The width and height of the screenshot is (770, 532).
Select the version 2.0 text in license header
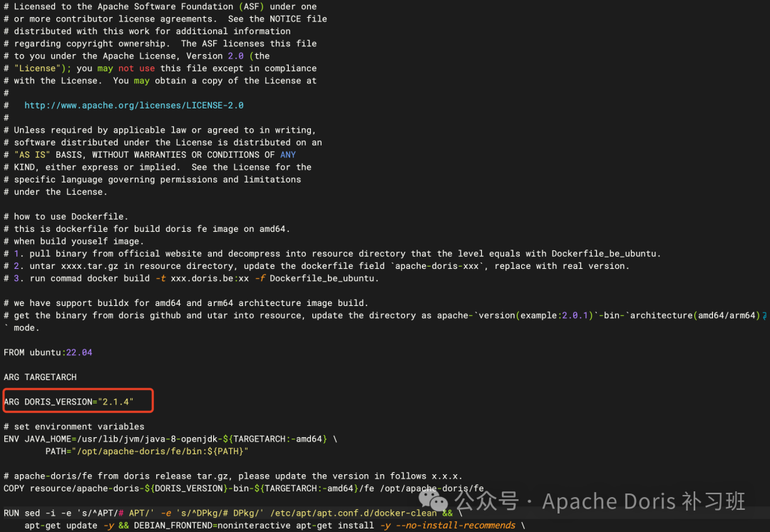coord(235,56)
